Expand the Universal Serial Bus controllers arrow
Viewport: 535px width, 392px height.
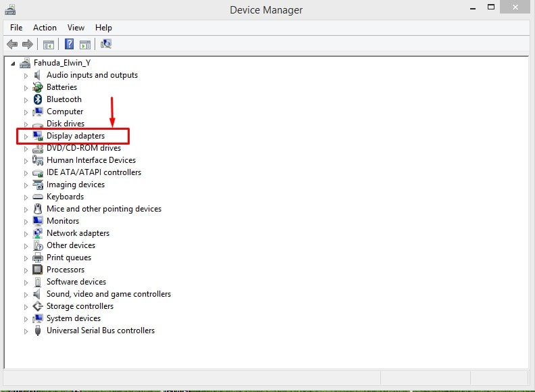(26, 331)
